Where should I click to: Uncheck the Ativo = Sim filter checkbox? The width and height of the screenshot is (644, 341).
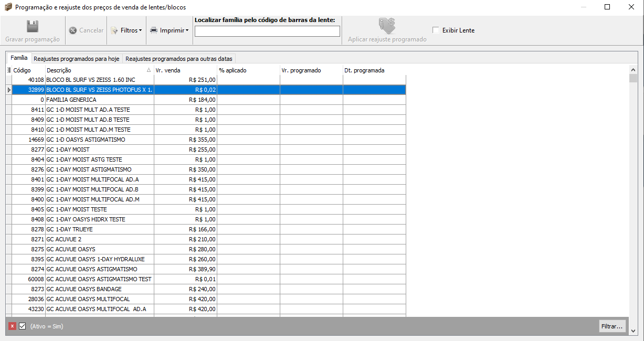pyautogui.click(x=23, y=326)
